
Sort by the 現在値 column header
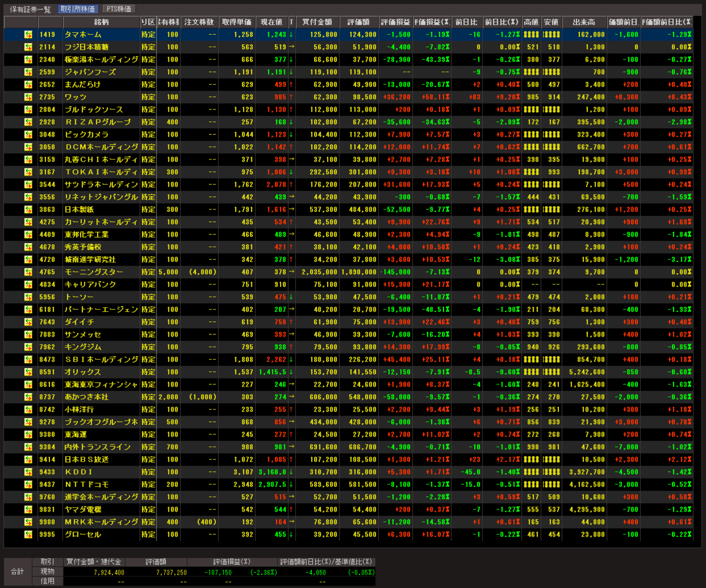point(271,22)
